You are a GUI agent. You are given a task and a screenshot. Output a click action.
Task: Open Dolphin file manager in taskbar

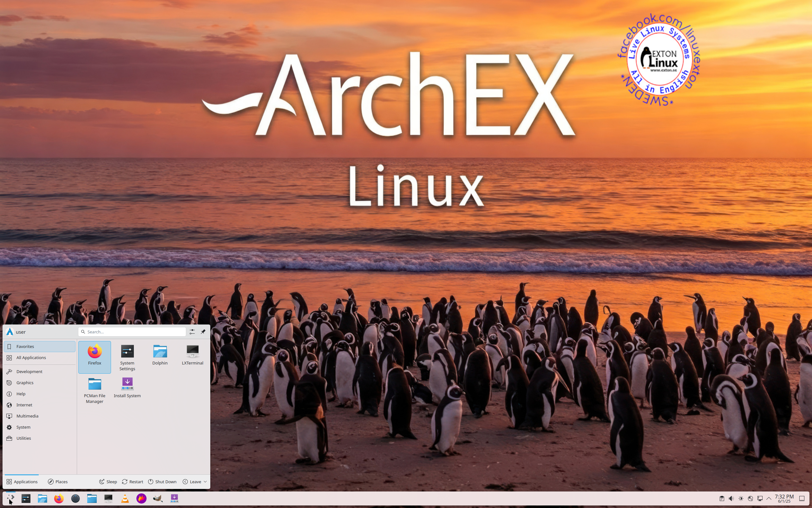pos(42,498)
